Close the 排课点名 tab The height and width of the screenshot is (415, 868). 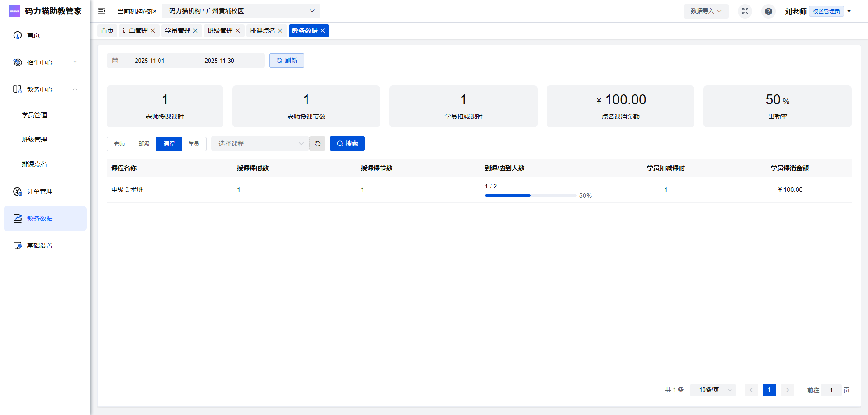(280, 31)
